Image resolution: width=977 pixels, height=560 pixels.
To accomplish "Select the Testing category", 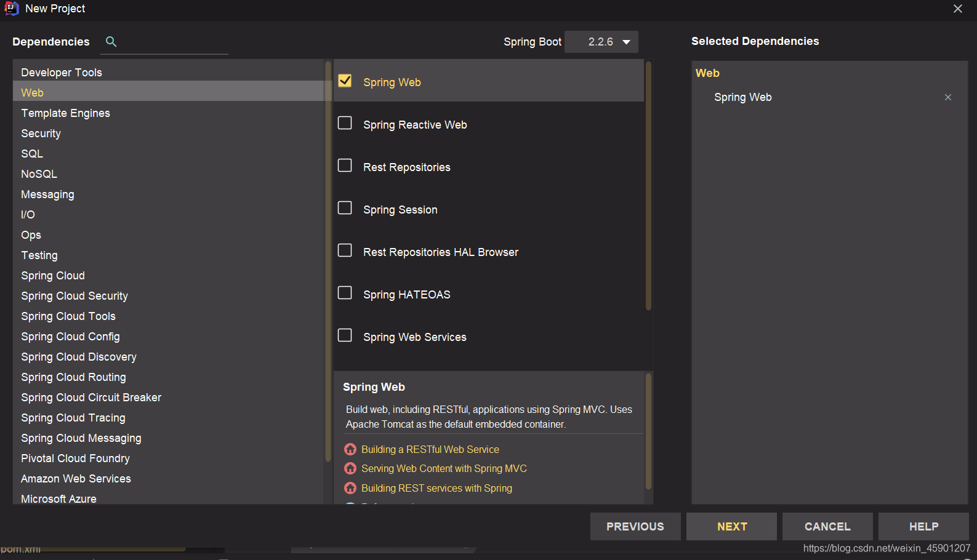I will 169,255.
